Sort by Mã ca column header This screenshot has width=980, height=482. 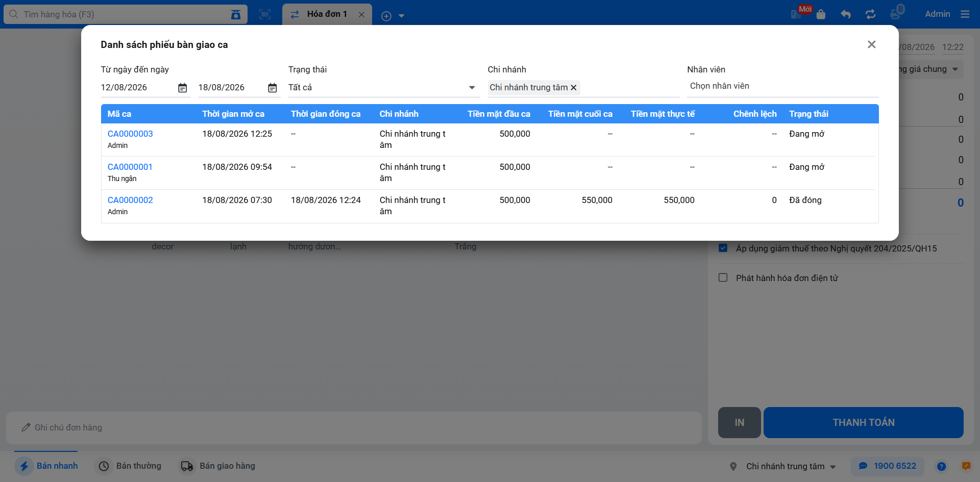pyautogui.click(x=119, y=114)
